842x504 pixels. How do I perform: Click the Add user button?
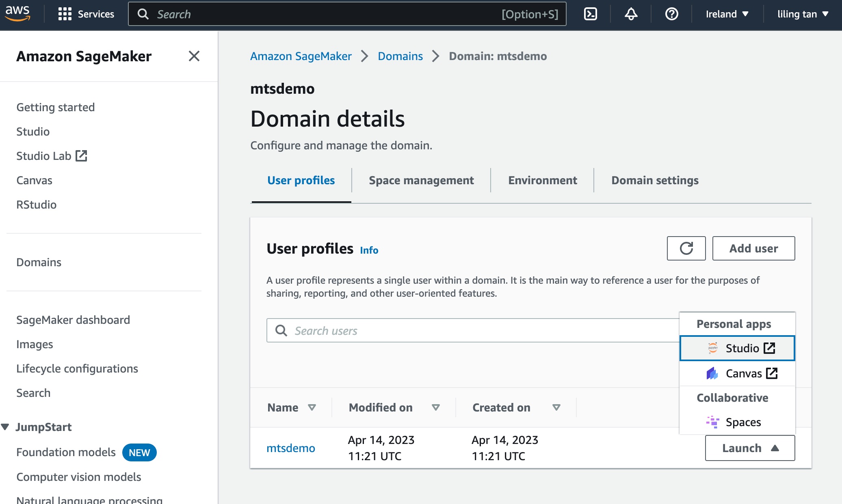point(753,248)
